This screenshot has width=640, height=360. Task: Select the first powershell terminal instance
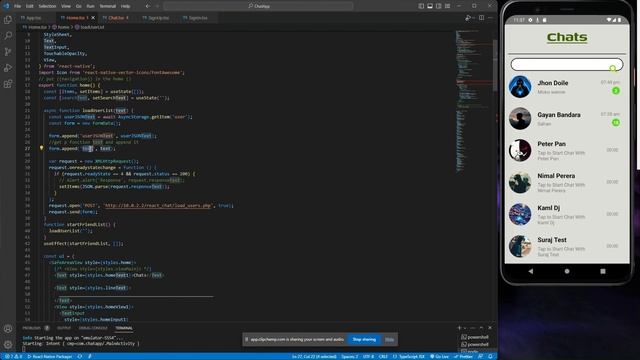tap(475, 337)
